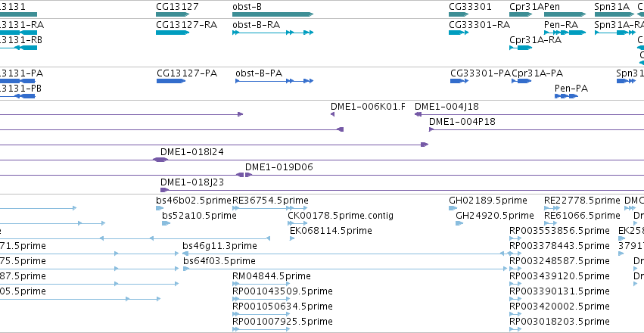Click the CG33301 gene feature
This screenshot has width=644, height=333.
(459, 14)
